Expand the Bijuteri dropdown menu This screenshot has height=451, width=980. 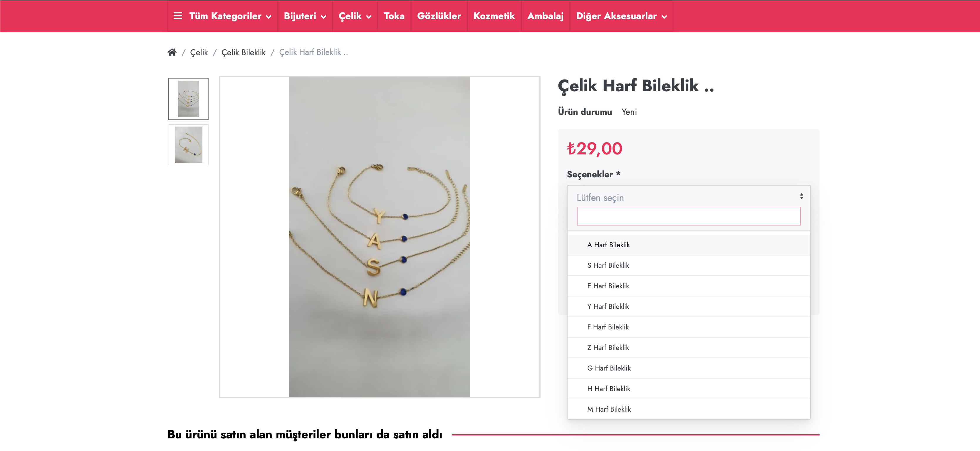(x=305, y=16)
